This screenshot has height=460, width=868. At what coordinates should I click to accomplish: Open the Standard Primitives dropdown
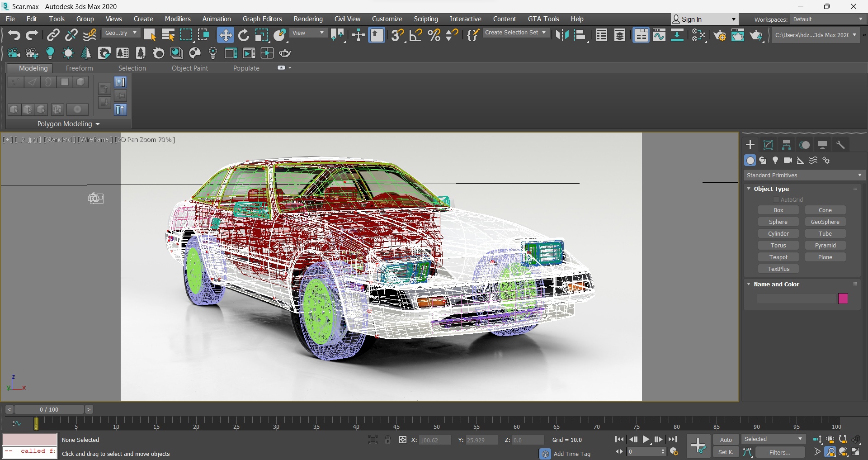(804, 175)
